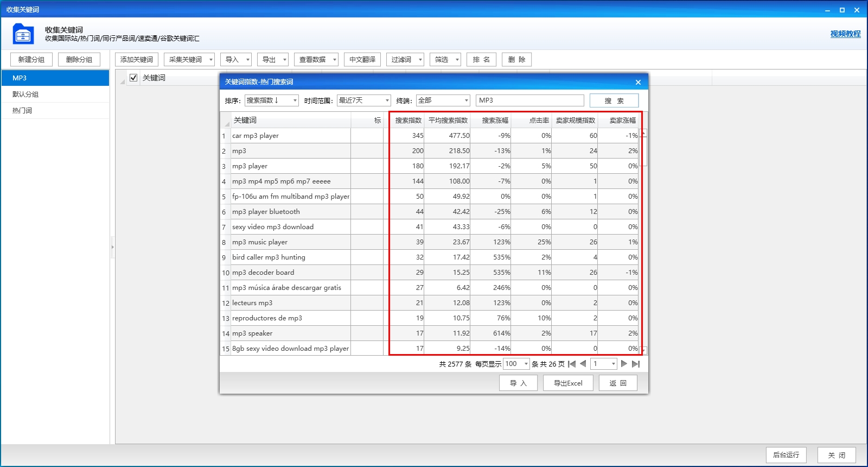Go to last page of results
The height and width of the screenshot is (467, 868).
(636, 364)
